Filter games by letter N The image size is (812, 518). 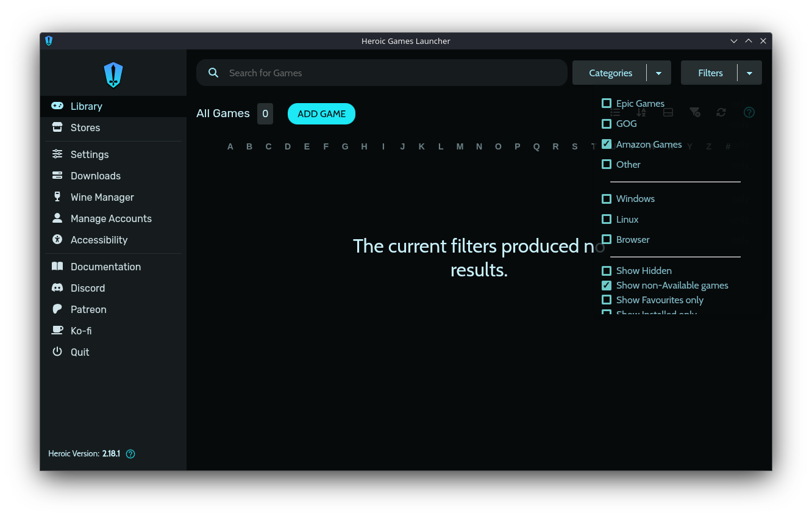coord(479,146)
